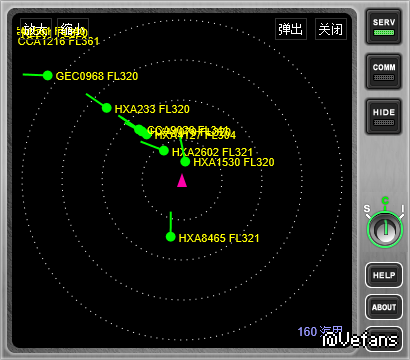The image size is (410, 360).
Task: Click the 放大 zoom-in button
Action: coord(36,29)
